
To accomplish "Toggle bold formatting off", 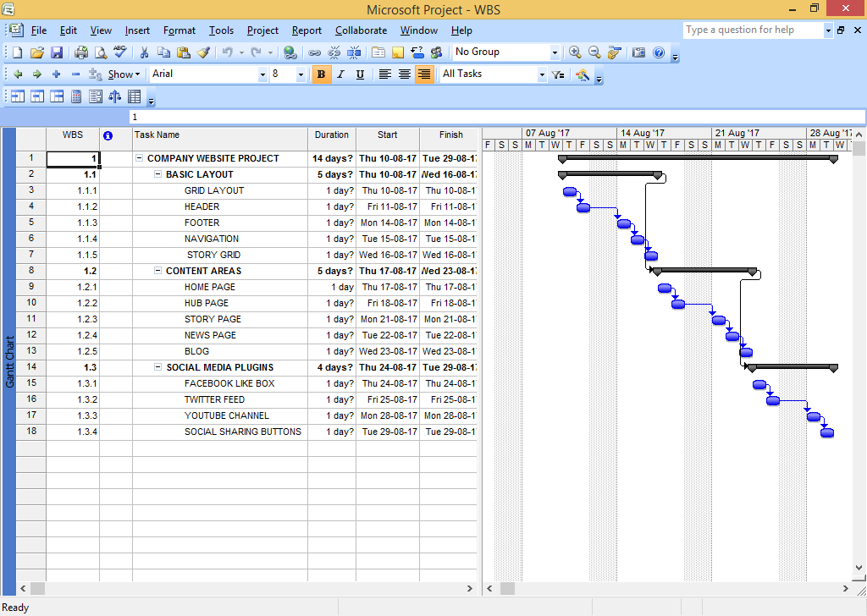I will (x=321, y=74).
